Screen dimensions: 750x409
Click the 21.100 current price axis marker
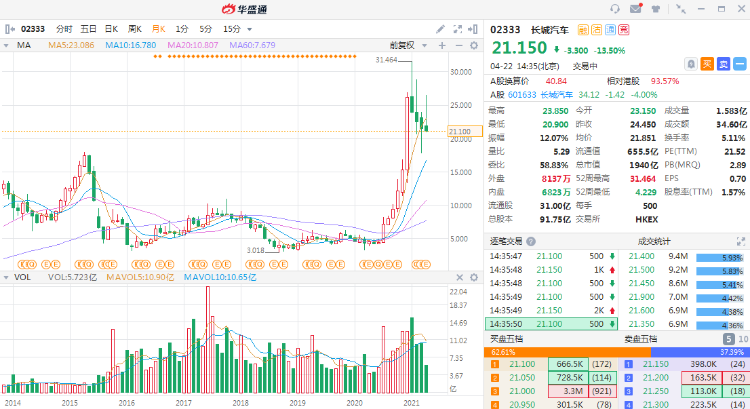coord(464,131)
